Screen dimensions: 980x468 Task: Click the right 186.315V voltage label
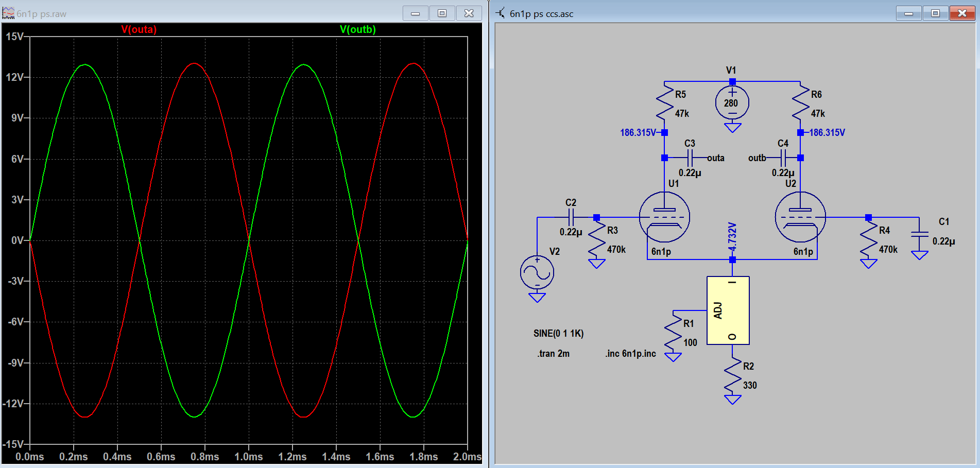click(x=827, y=133)
